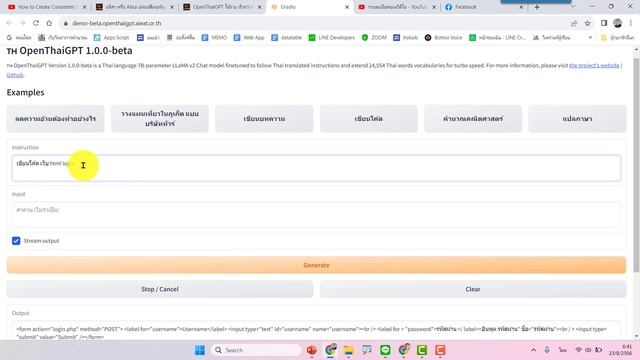Open the clock and date in system tray
The width and height of the screenshot is (640, 360).
tap(620, 350)
